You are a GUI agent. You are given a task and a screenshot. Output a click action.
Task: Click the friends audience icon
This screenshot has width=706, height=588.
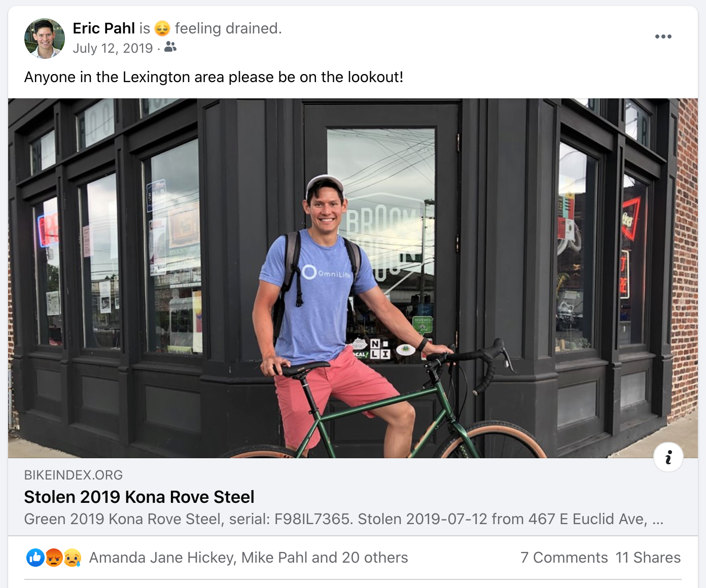[x=170, y=47]
